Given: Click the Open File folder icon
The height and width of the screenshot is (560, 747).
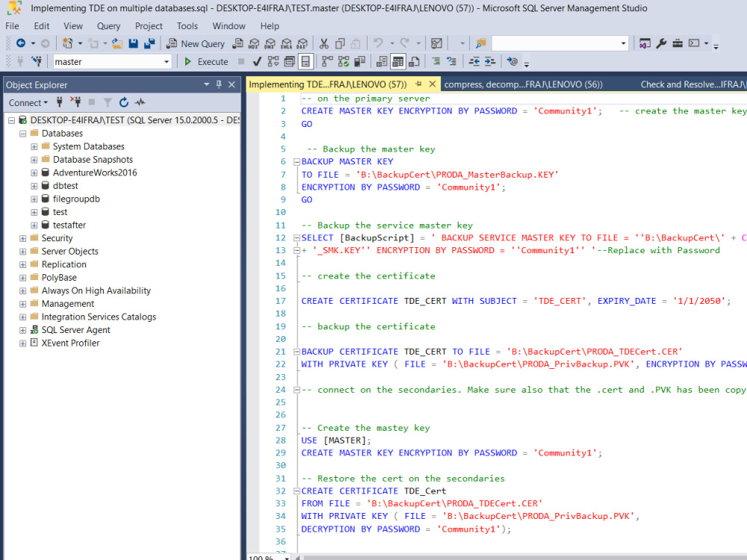Looking at the screenshot, I should (x=117, y=43).
